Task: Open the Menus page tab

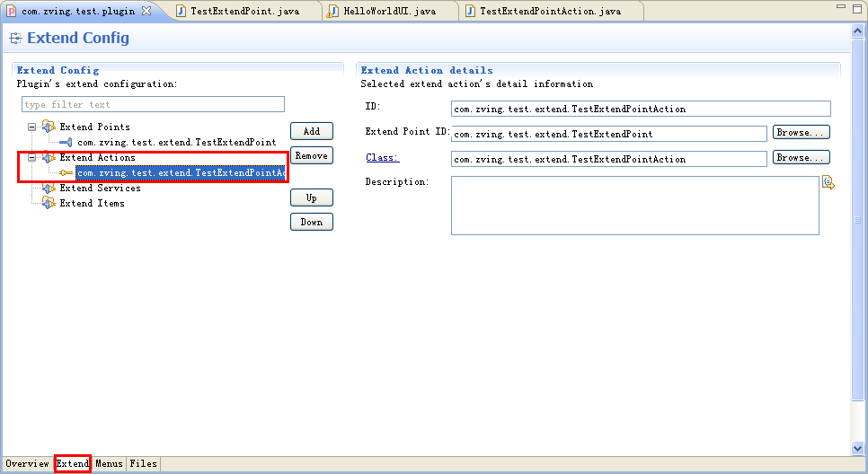Action: (109, 464)
